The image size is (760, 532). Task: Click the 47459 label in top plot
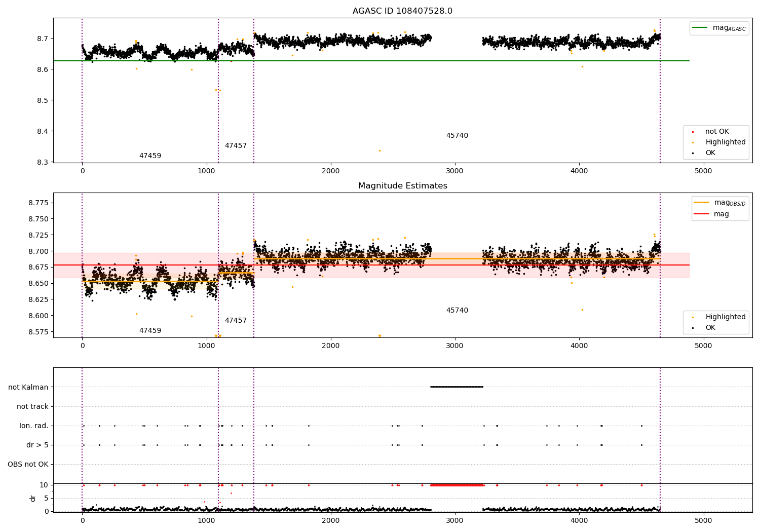pos(150,156)
